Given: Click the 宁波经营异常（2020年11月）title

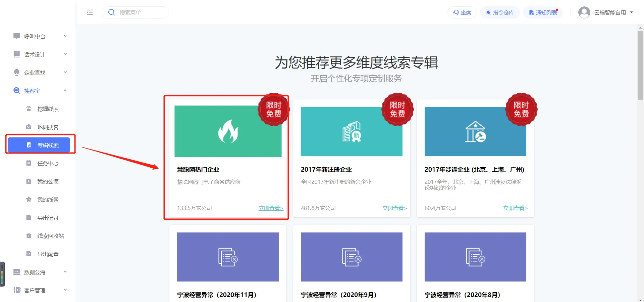Looking at the screenshot, I should coord(217,295).
